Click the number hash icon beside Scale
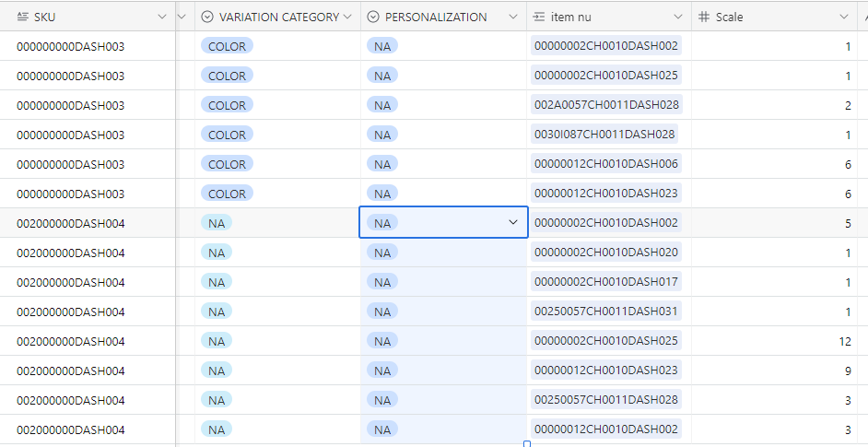Viewport: 868px width, 447px height. [x=704, y=18]
